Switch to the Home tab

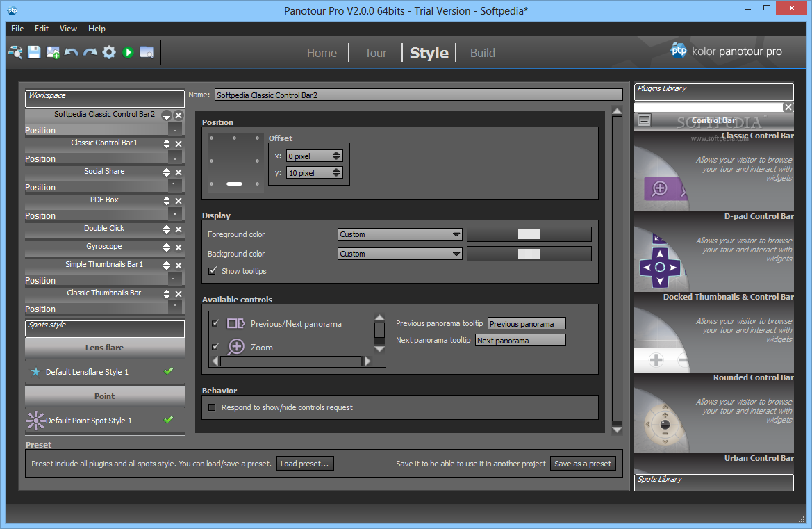pyautogui.click(x=322, y=53)
